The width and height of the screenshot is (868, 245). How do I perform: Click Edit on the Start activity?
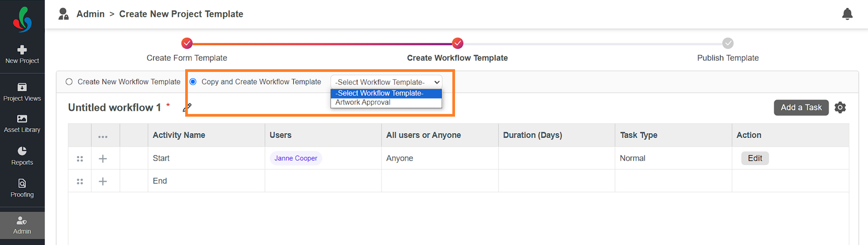click(x=755, y=158)
